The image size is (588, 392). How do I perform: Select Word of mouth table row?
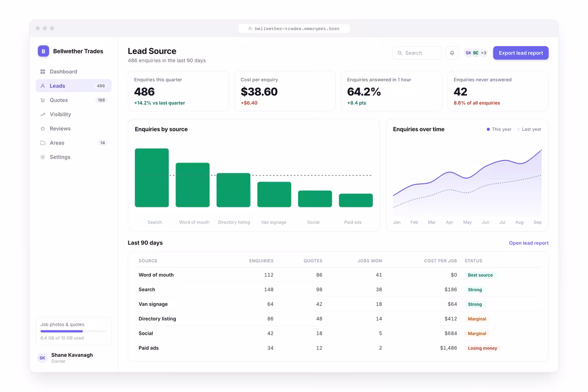click(338, 275)
